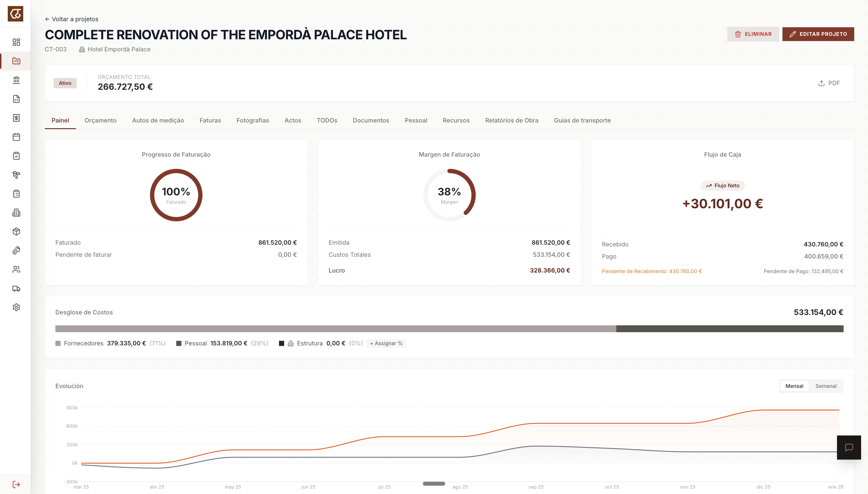Click the Eliminar button
Screen dimensions: 868x494
pyautogui.click(x=753, y=34)
